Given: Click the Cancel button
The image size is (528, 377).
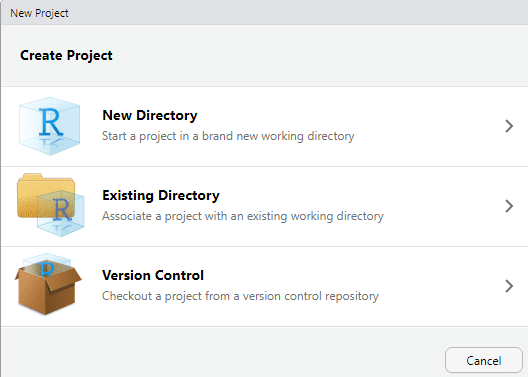Looking at the screenshot, I should click(x=484, y=361).
